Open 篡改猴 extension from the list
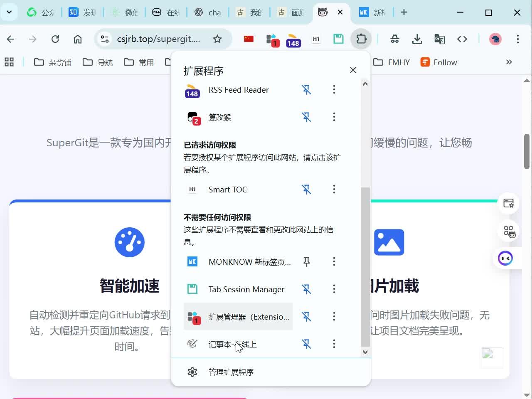Image resolution: width=532 pixels, height=399 pixels. click(x=238, y=117)
